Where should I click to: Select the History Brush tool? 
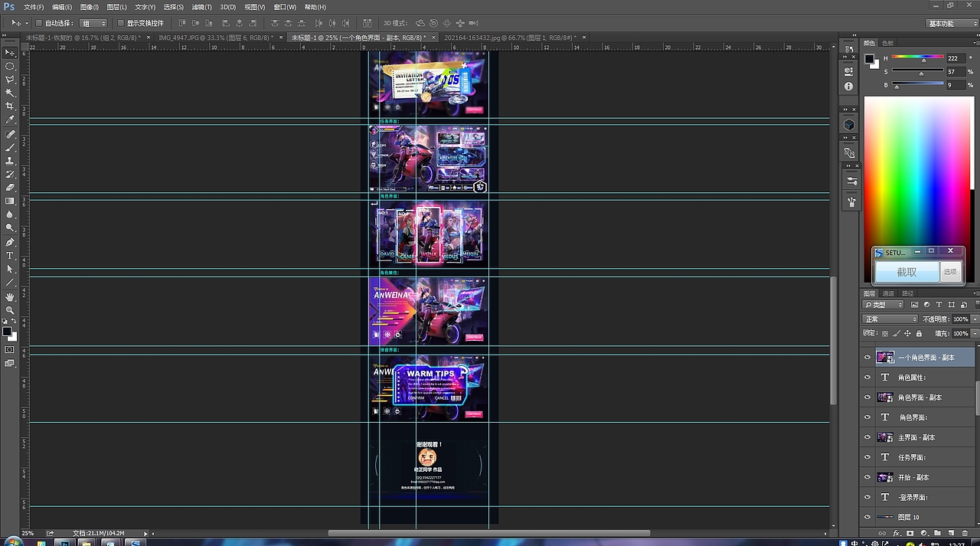pos(10,175)
